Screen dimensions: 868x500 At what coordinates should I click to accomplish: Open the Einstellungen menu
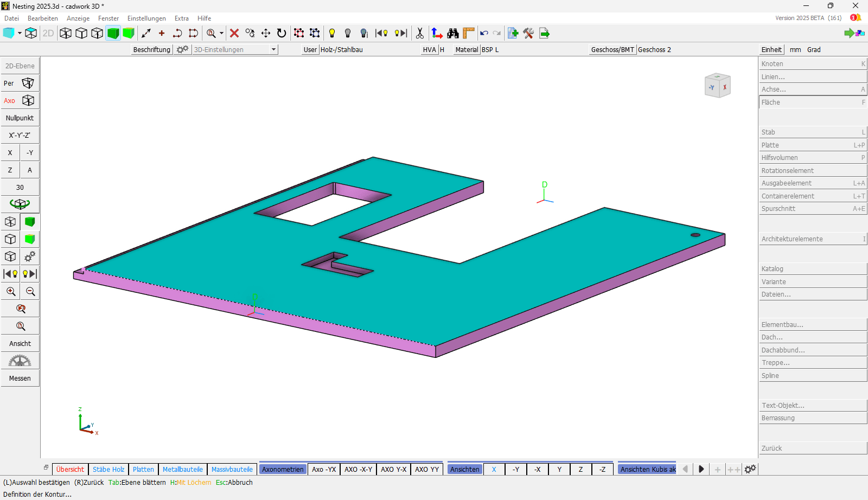click(146, 18)
